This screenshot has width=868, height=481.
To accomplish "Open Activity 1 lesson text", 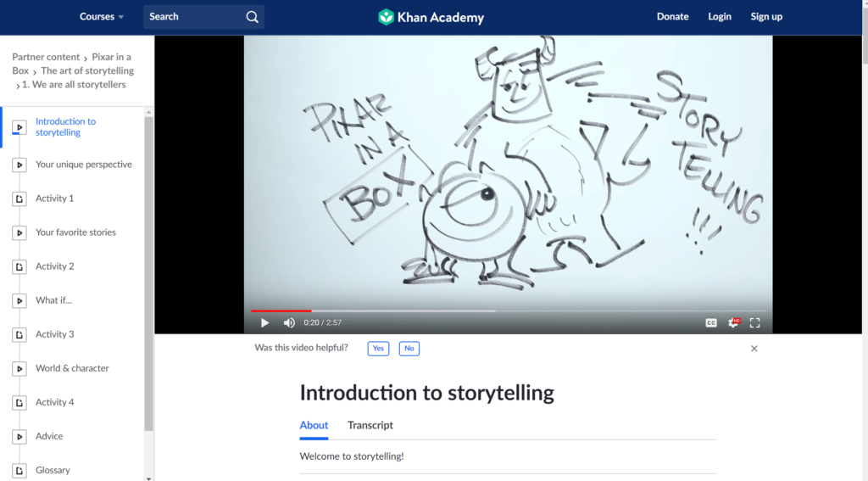I will 55,198.
